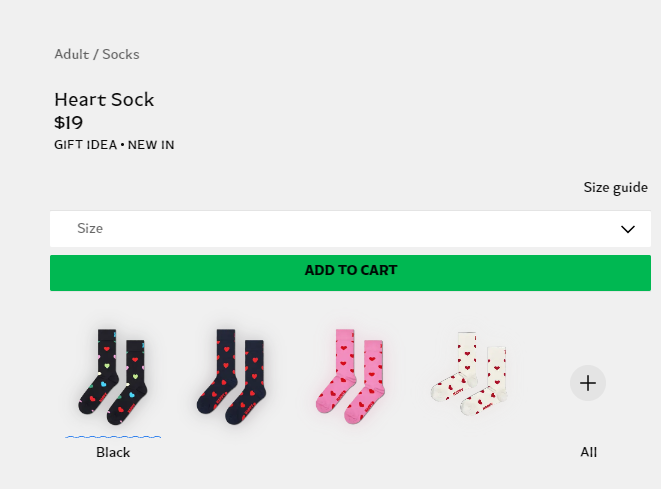This screenshot has width=661, height=489.
Task: Click the wavy blue underline beneath black sock
Action: (x=113, y=437)
